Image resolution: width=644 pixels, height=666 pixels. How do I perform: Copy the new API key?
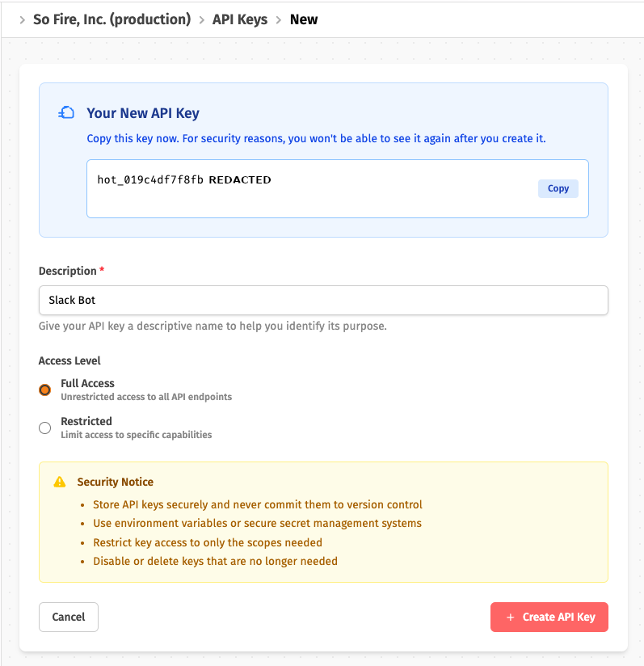pyautogui.click(x=558, y=188)
